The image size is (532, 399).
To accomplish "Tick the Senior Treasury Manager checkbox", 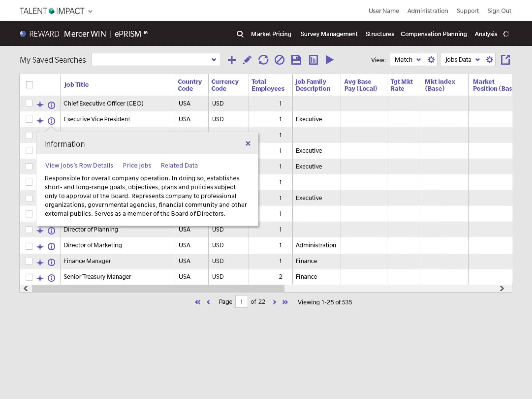I will point(29,277).
